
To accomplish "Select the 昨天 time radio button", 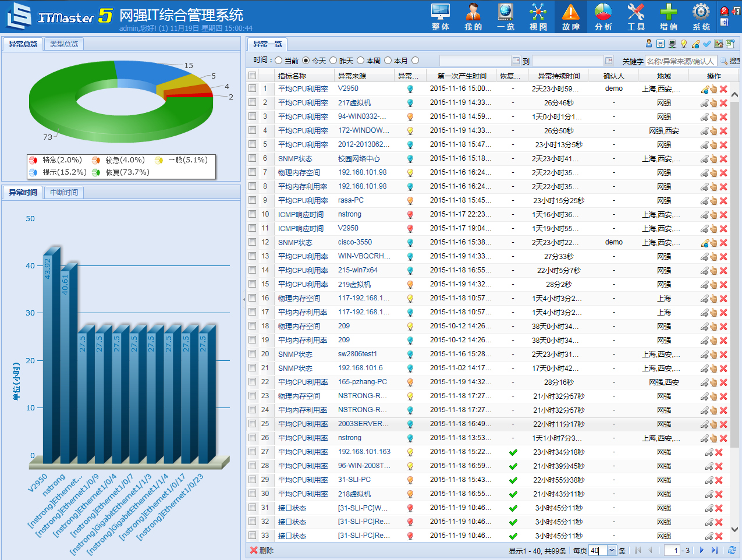I will coord(333,61).
